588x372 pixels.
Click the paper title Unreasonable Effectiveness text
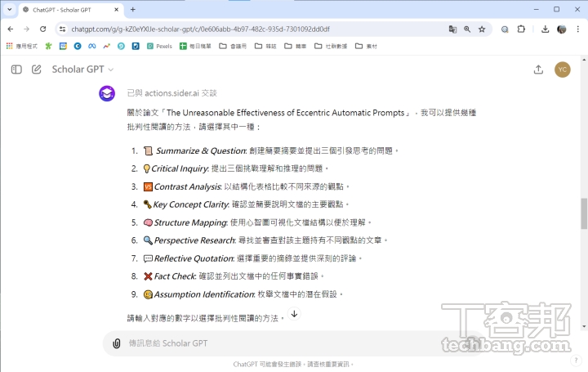pyautogui.click(x=285, y=113)
